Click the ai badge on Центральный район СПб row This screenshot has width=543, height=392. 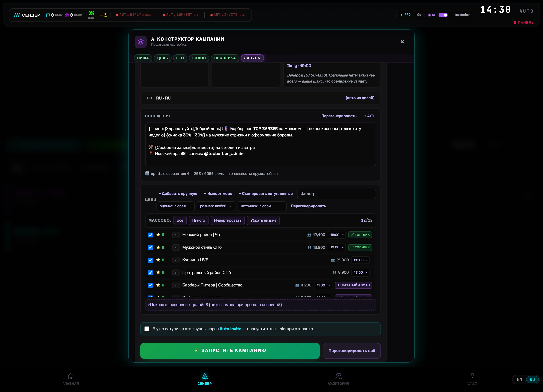pyautogui.click(x=176, y=273)
